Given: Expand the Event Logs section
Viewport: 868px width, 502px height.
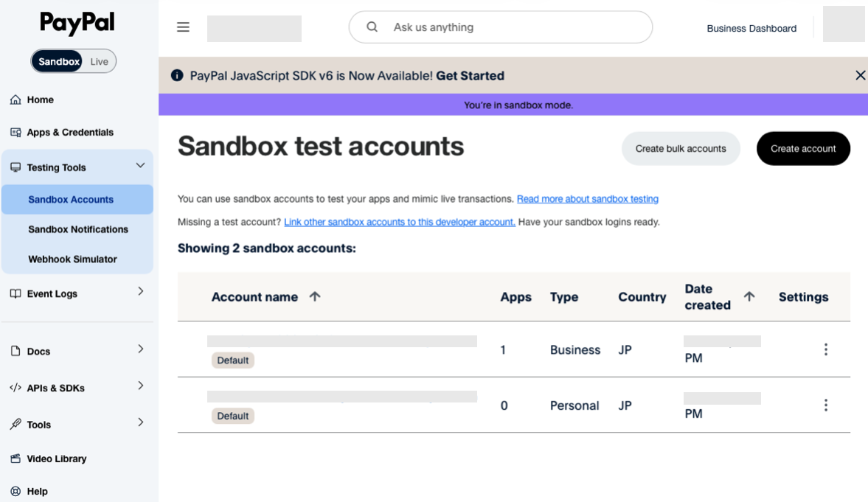Looking at the screenshot, I should [x=140, y=291].
